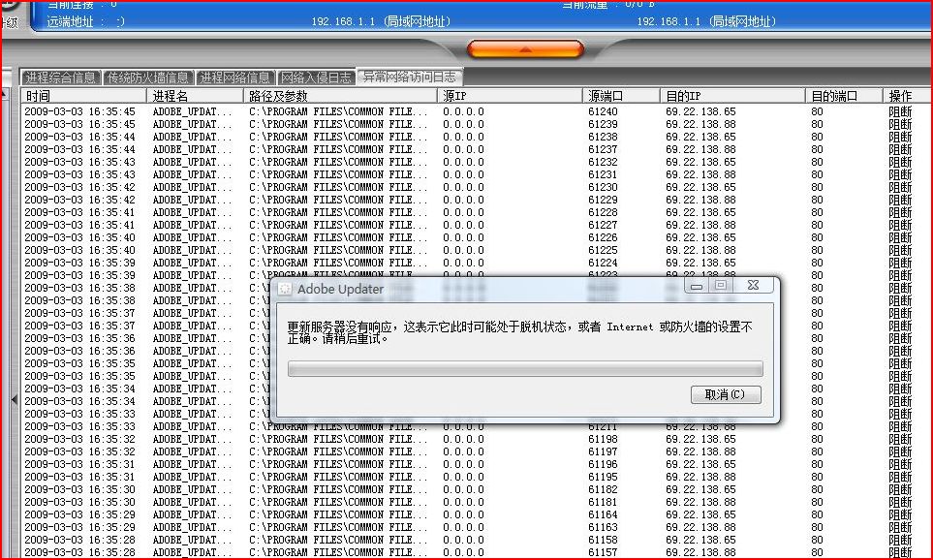Close the Adobe Updater dialog
The width and height of the screenshot is (933, 560).
tap(753, 286)
